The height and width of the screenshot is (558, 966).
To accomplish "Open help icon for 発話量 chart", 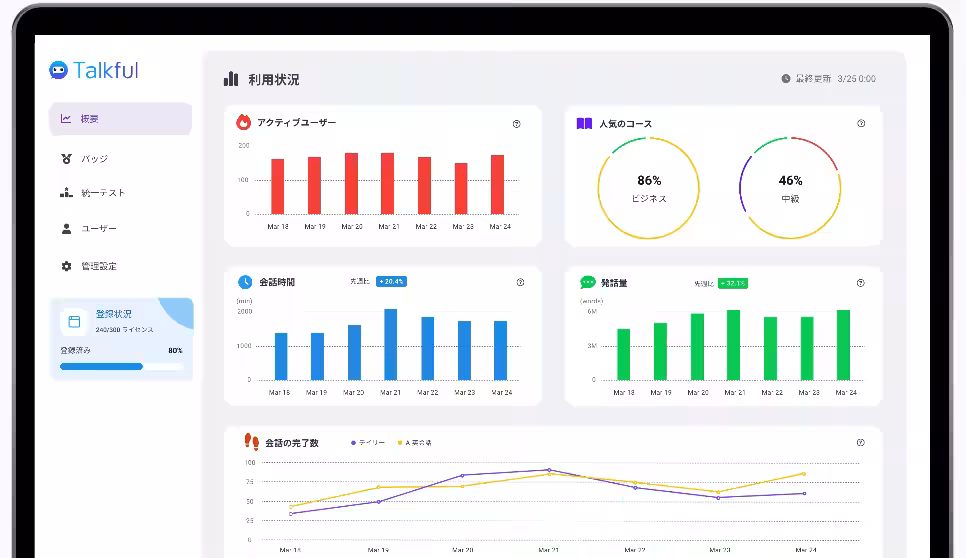I will point(861,283).
